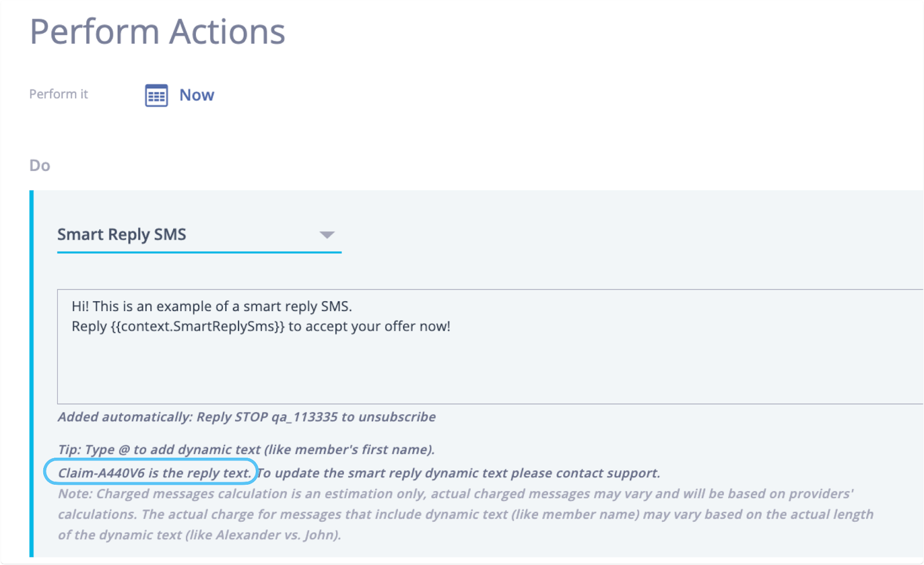Click the "Added automatically" unsubscribe note
The width and height of the screenshot is (924, 565).
pyautogui.click(x=246, y=417)
